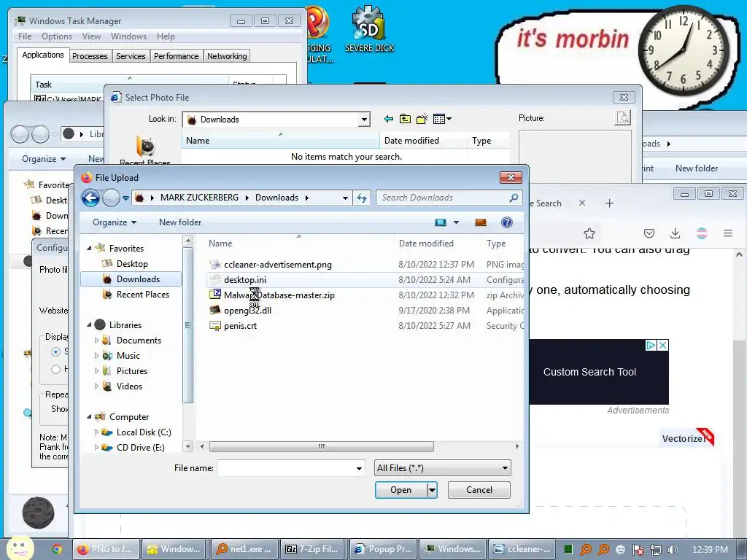Go up one level in Select Photo File
This screenshot has width=747, height=560.
[405, 119]
